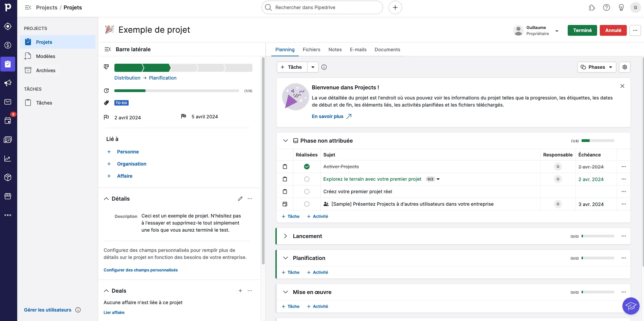This screenshot has height=321, width=644.
Task: Open the More three-dots icon in left rail
Action: pyautogui.click(x=8, y=215)
